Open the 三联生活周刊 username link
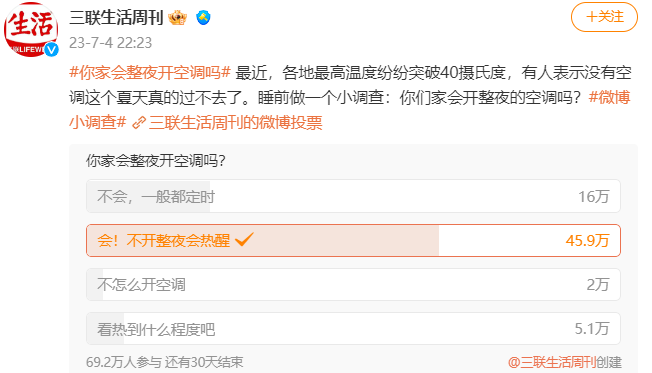The width and height of the screenshot is (652, 373). pos(116,17)
